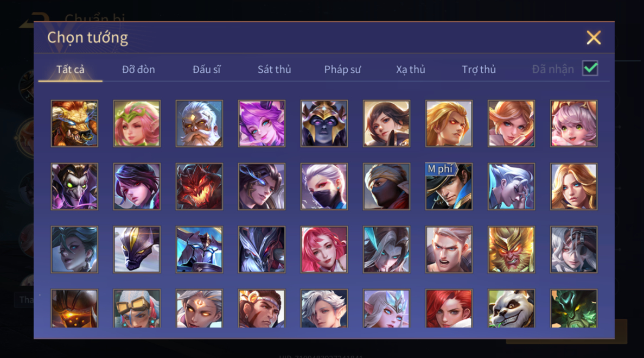Select the Tất cả tab
Image resolution: width=644 pixels, height=358 pixels.
(x=70, y=70)
